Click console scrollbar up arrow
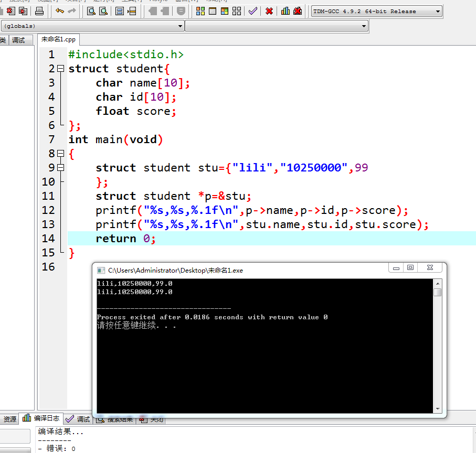This screenshot has width=476, height=453. 438,284
